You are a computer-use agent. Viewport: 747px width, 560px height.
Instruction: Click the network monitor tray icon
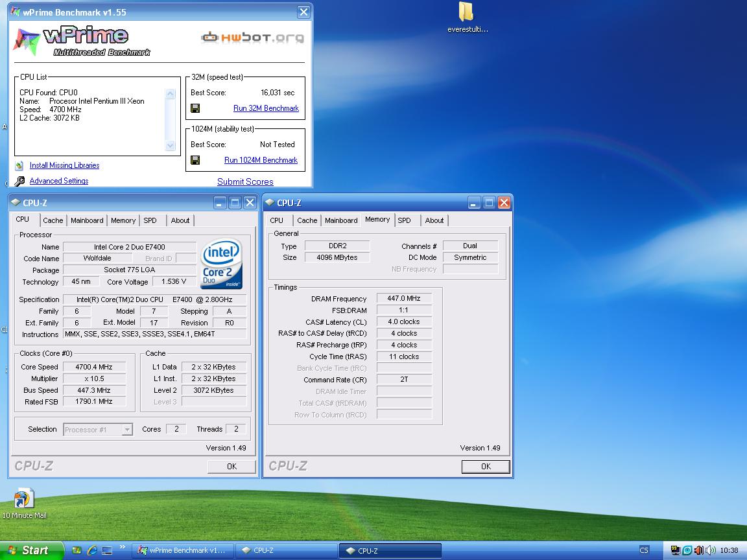point(675,550)
